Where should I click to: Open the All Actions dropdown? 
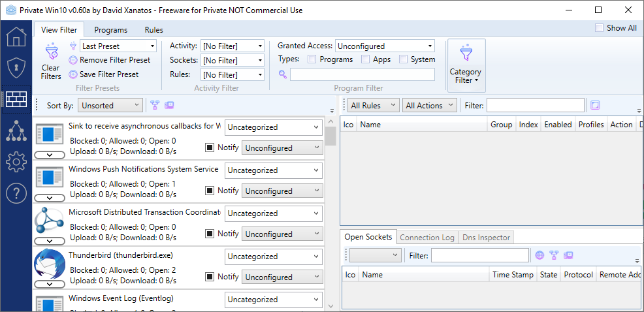coord(430,105)
